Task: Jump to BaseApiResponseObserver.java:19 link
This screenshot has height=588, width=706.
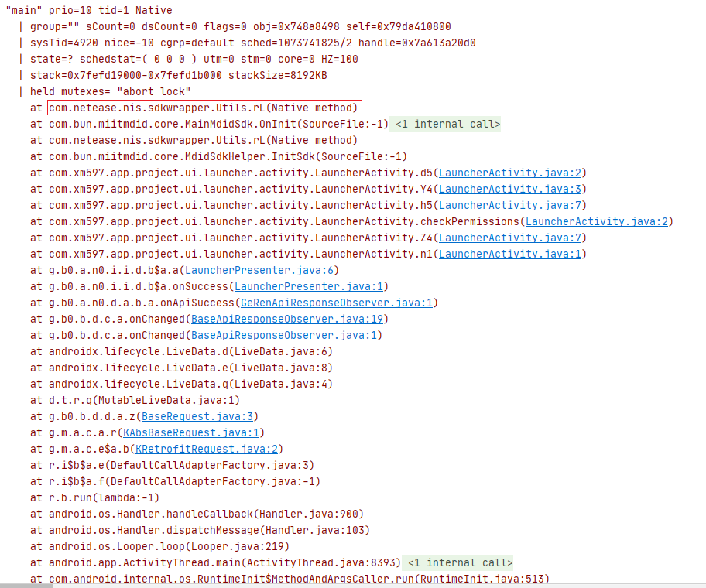Action: (287, 319)
